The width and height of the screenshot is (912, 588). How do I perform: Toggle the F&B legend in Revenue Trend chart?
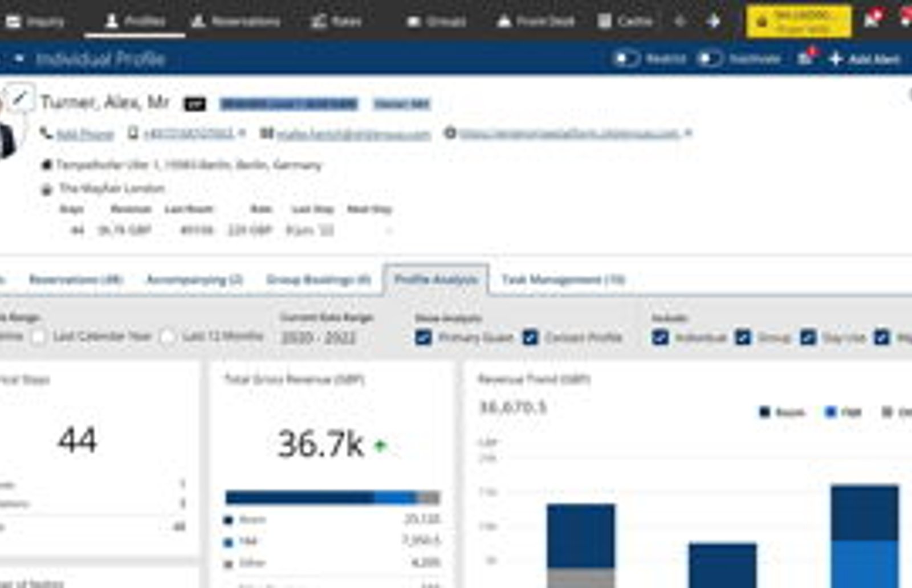coord(843,412)
